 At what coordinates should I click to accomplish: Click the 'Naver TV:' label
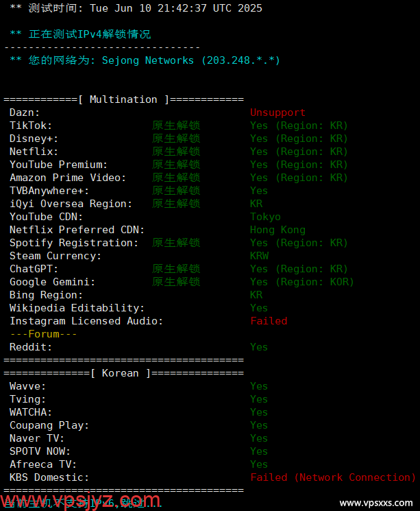[x=37, y=438]
